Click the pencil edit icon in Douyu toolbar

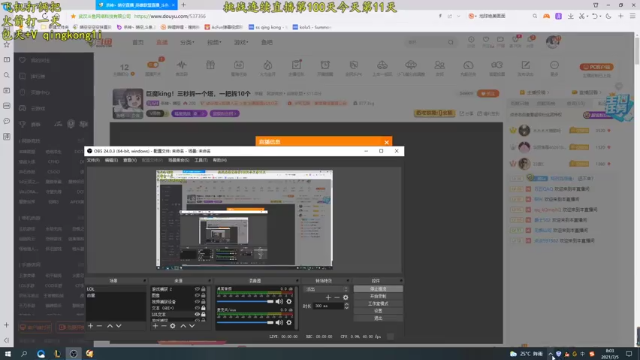point(526,65)
